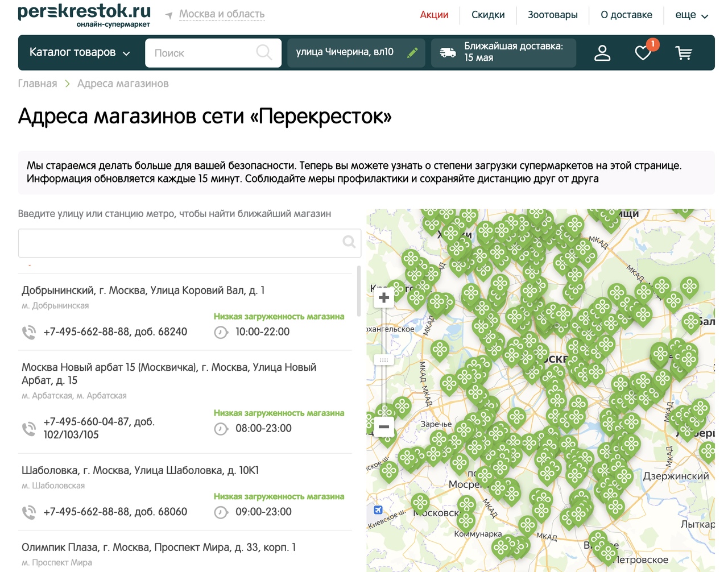Click м. Шаболовская metro label
This screenshot has width=728, height=572.
click(x=53, y=486)
